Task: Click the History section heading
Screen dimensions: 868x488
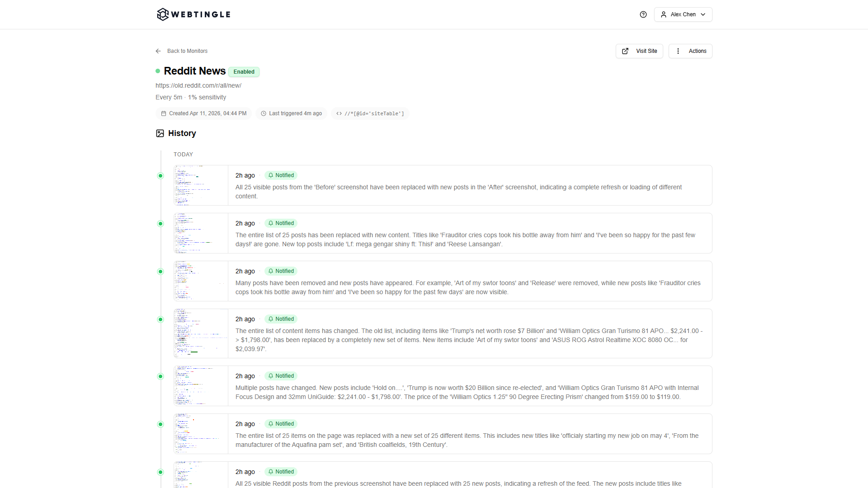Action: [182, 133]
